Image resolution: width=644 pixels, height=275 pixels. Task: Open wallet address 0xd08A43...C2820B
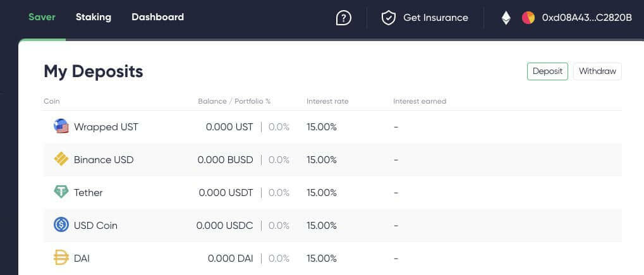[586, 18]
